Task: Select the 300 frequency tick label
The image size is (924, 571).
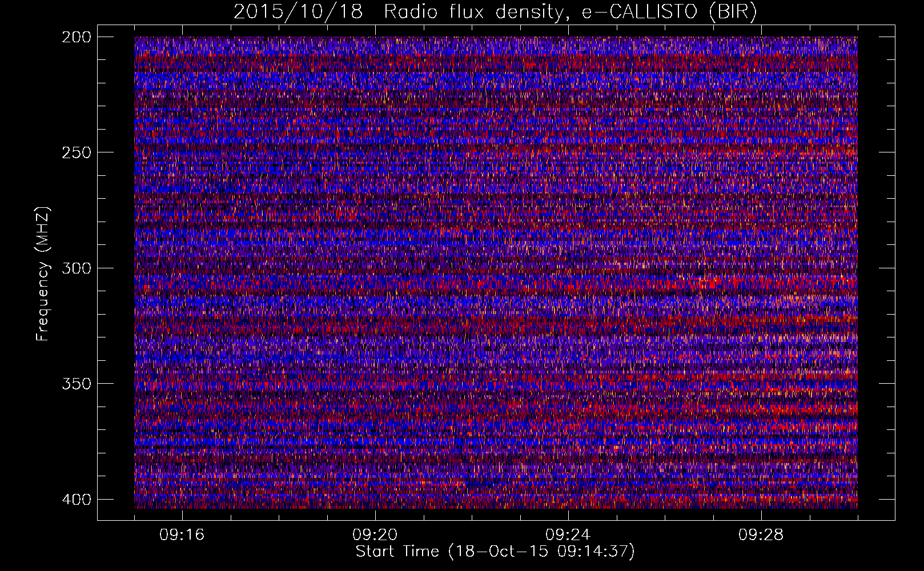Action: coord(76,268)
